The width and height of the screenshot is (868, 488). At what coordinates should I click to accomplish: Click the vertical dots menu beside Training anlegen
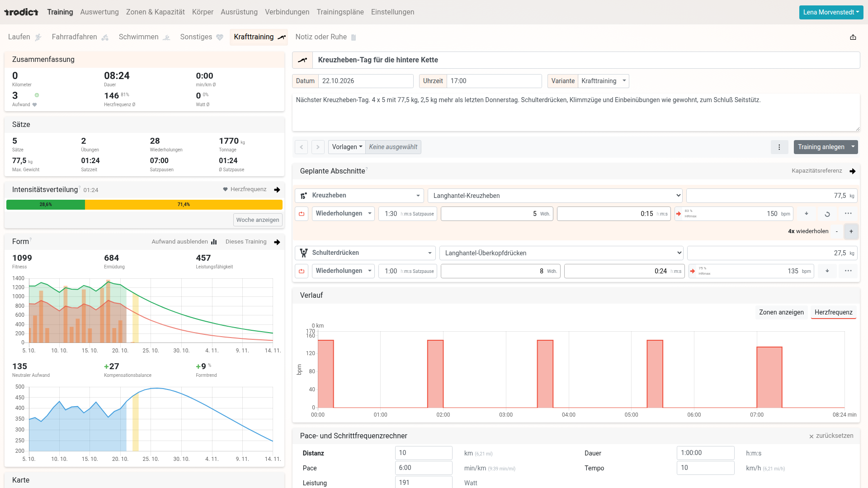[x=779, y=147]
